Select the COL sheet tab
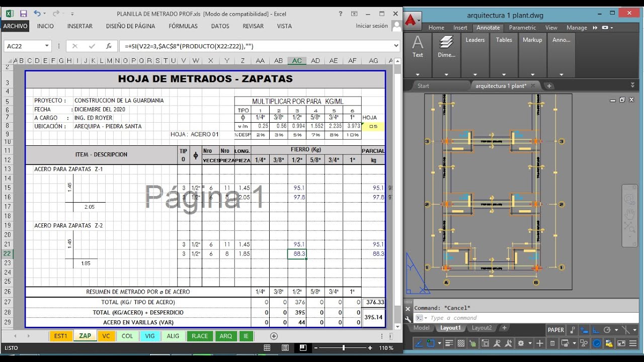The height and width of the screenshot is (362, 644). click(127, 336)
